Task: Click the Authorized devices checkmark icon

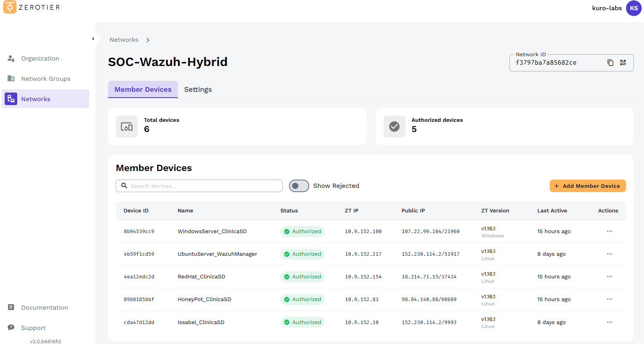Action: click(395, 127)
